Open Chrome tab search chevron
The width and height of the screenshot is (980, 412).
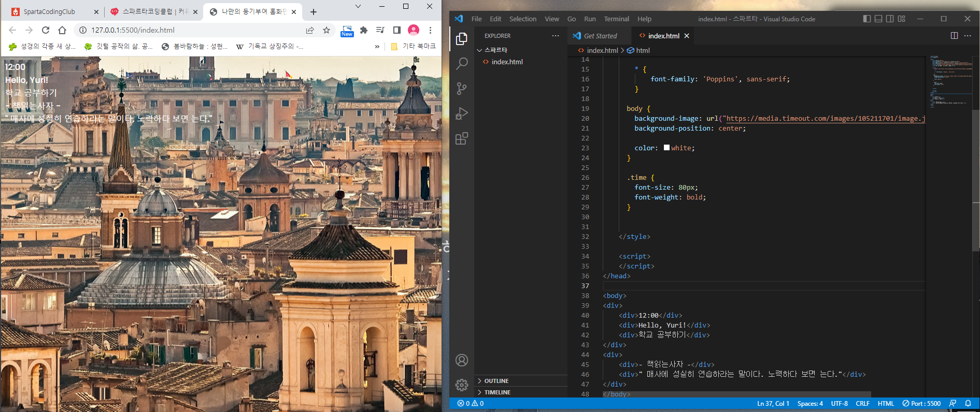click(358, 6)
